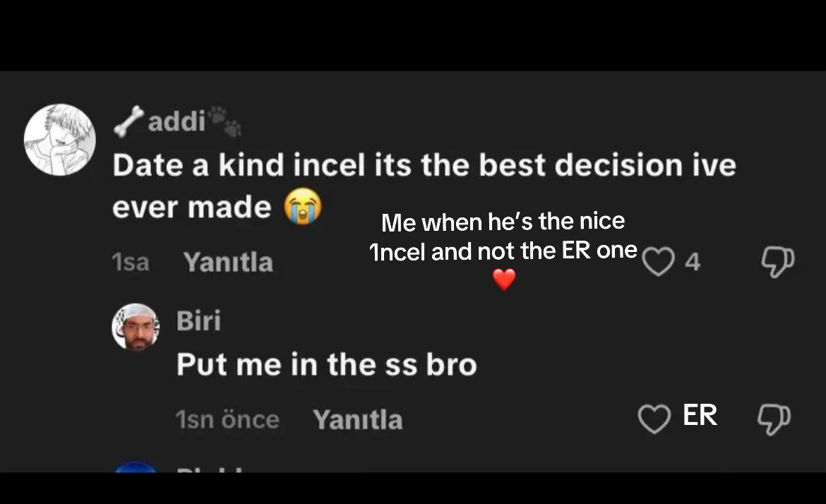Like addi's comment with the heart icon
Viewport: 826px width, 504px height.
[x=658, y=261]
